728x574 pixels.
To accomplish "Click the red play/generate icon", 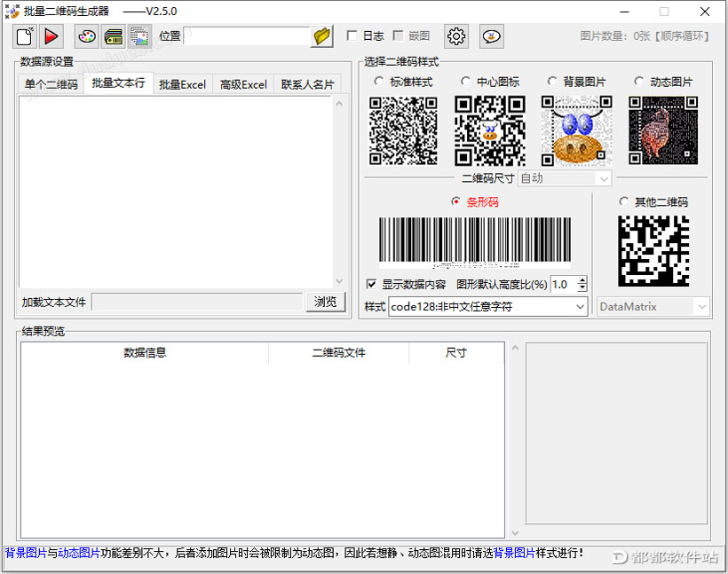I will (51, 36).
